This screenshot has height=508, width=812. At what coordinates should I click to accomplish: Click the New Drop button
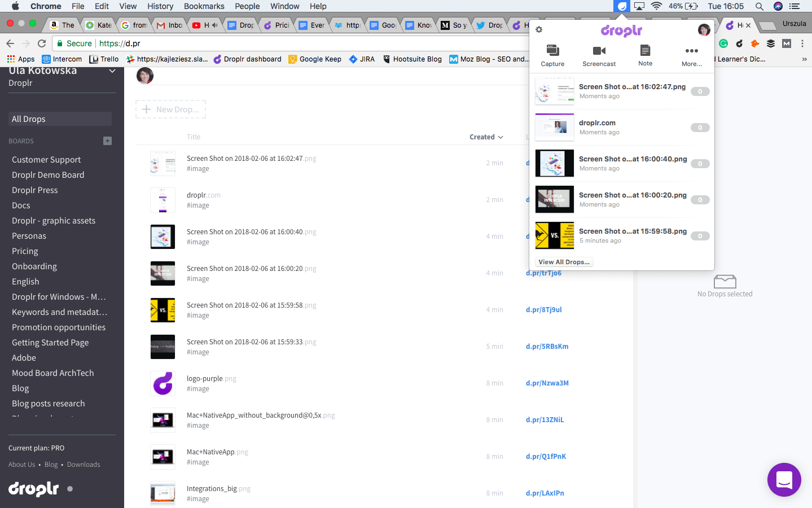pyautogui.click(x=170, y=110)
